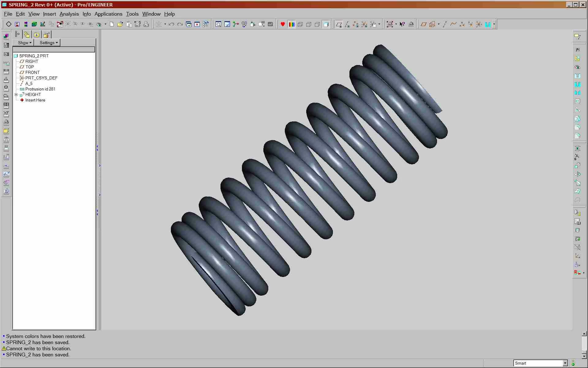Open the Edit menu

tap(20, 14)
